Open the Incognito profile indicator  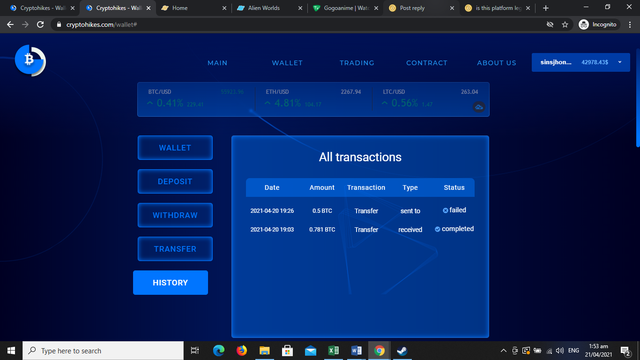[598, 24]
